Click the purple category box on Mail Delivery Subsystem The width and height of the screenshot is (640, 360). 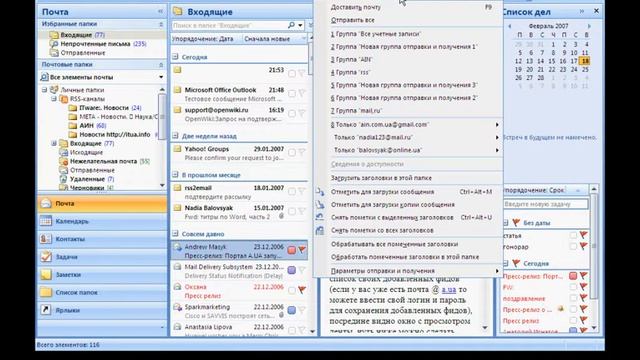292,270
